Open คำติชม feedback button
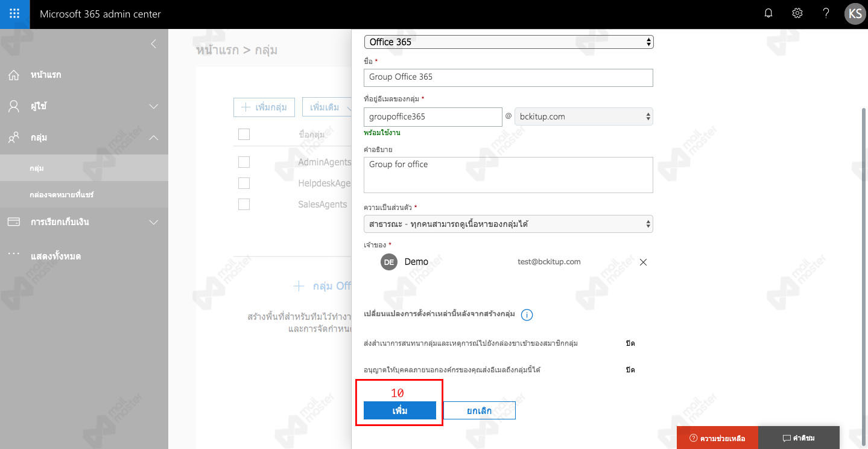Screen dimensions: 868x449 [799, 438]
